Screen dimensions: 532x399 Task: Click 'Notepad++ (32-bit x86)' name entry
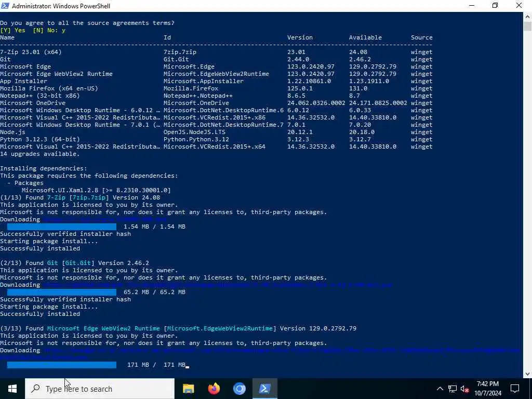tap(39, 96)
